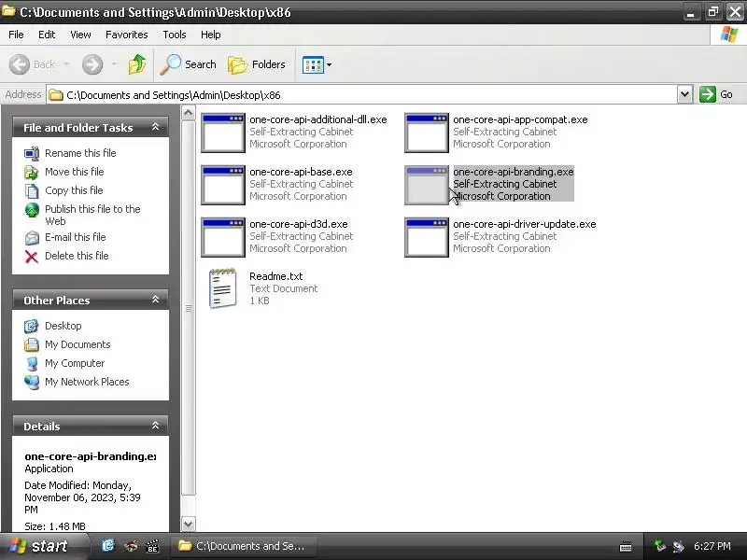Open the Search pane

click(x=188, y=64)
